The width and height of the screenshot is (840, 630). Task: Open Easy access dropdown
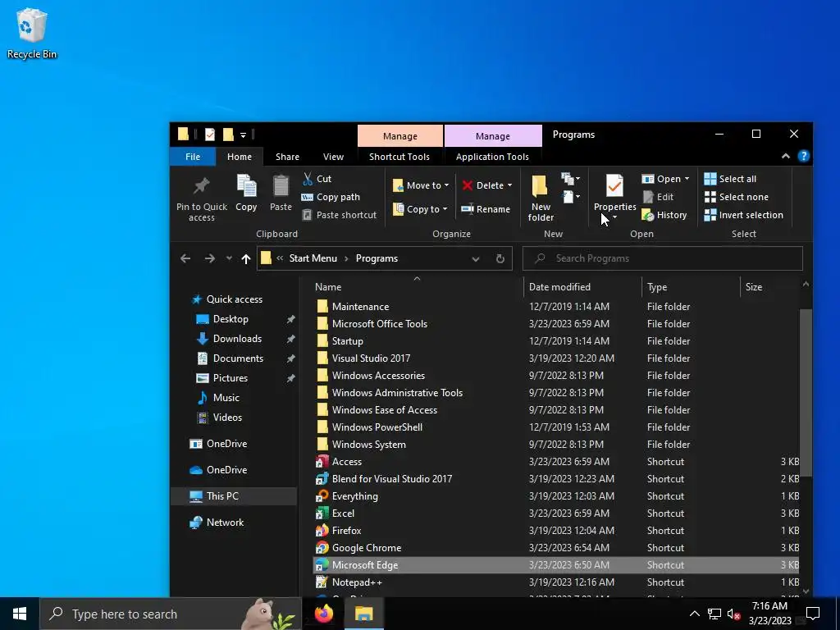[571, 197]
